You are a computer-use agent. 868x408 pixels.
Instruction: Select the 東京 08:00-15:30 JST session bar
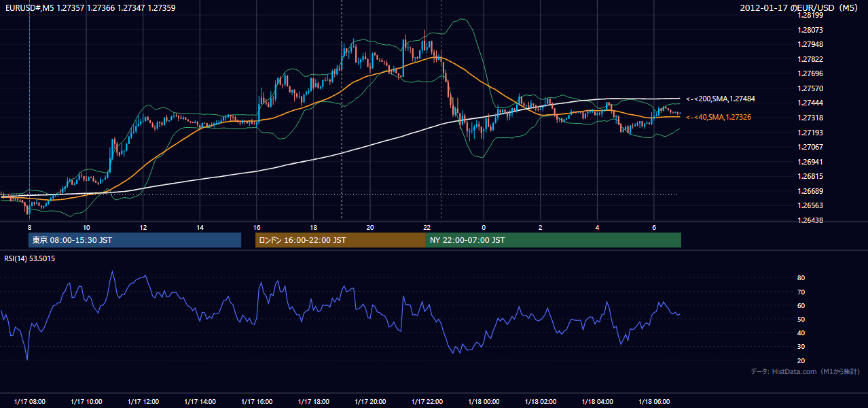click(135, 240)
